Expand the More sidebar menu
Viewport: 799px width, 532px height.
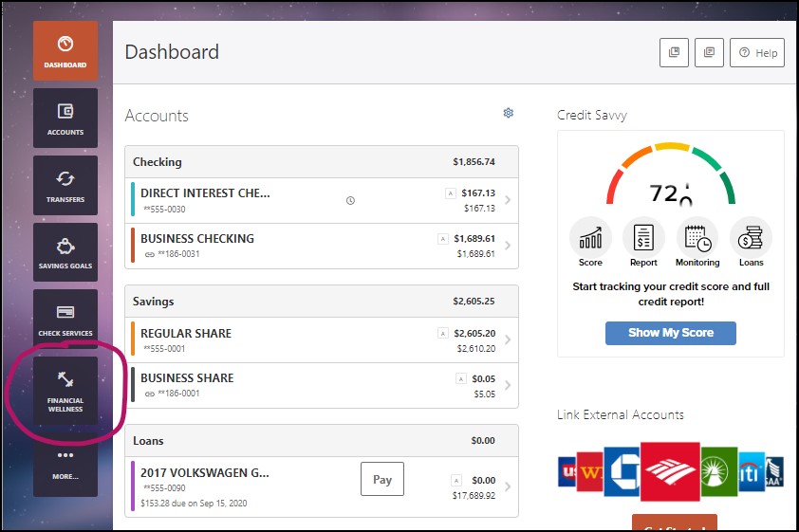click(65, 464)
